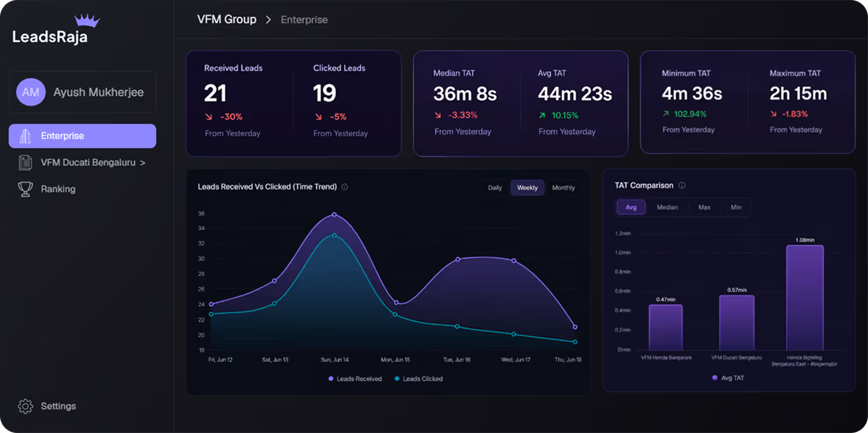Click the green up arrow under Minimum TAT
The image size is (868, 433).
click(x=666, y=114)
